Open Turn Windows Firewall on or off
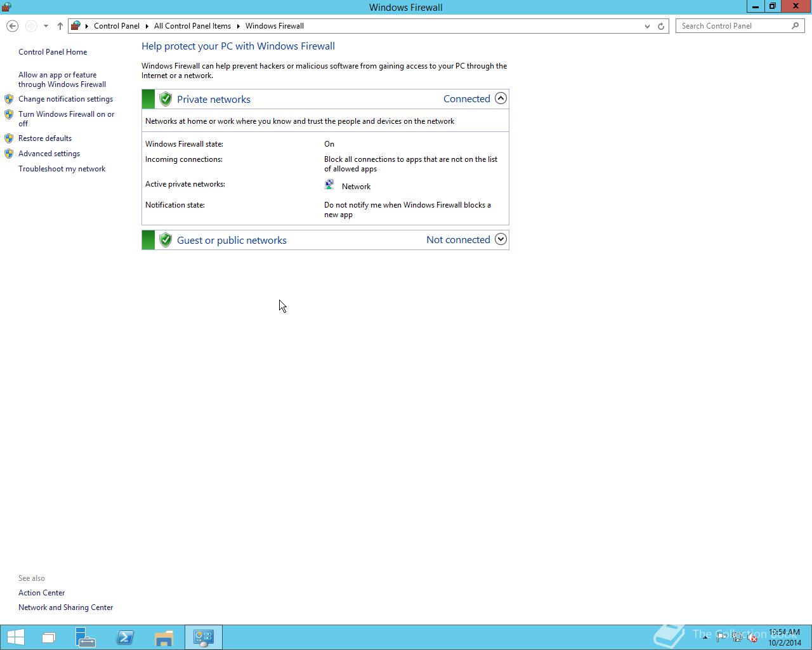This screenshot has height=650, width=812. 66,119
